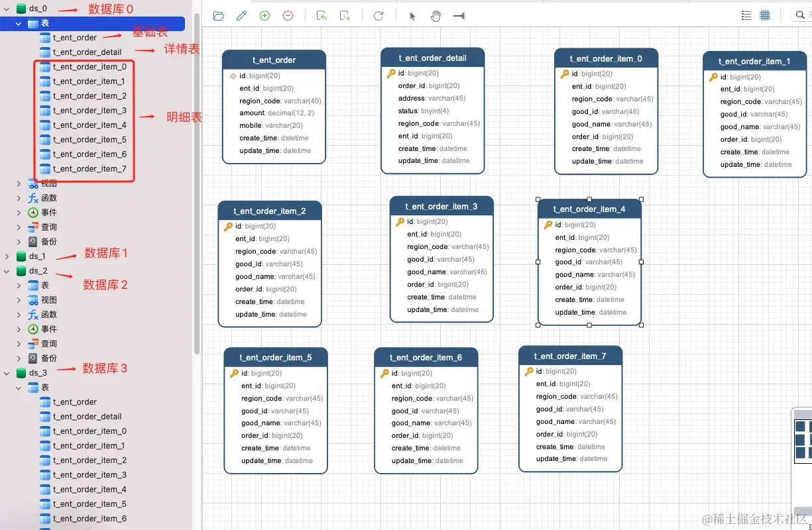Screen dimensions: 812x530
Task: Select the t_ent_order diagram table header
Action: tap(274, 60)
